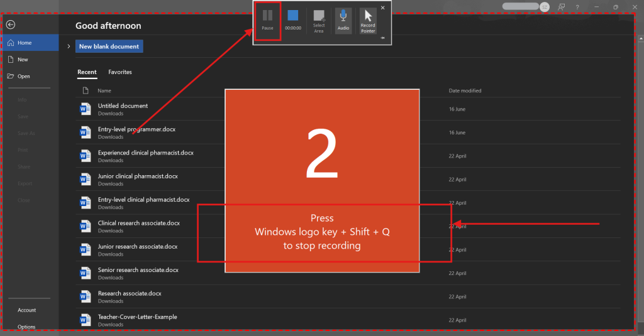Click Word icon beside Junior clinical pharmacist.docx
644x336 pixels.
click(x=85, y=179)
